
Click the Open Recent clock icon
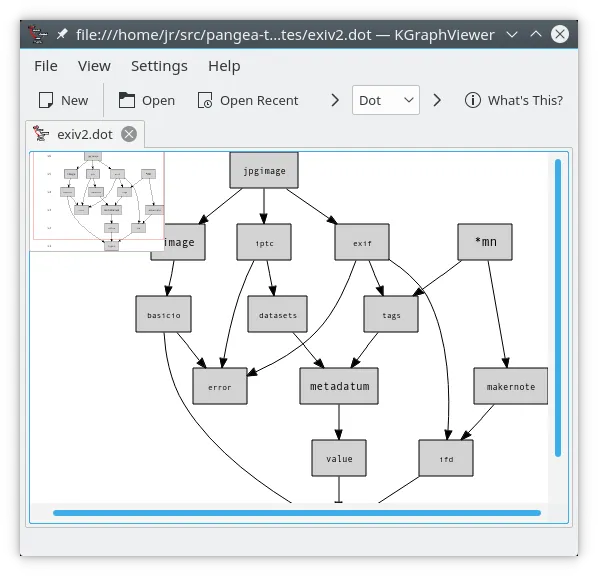[x=205, y=100]
